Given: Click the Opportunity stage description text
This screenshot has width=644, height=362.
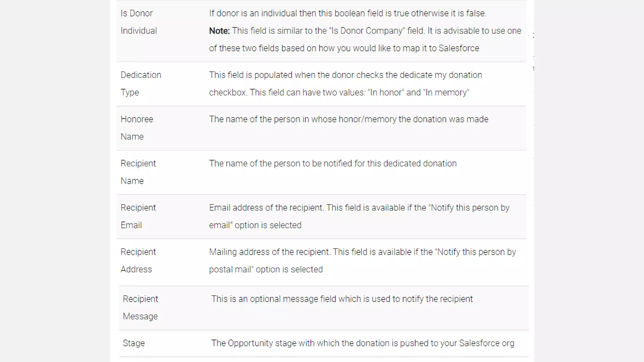Looking at the screenshot, I should coord(363,343).
